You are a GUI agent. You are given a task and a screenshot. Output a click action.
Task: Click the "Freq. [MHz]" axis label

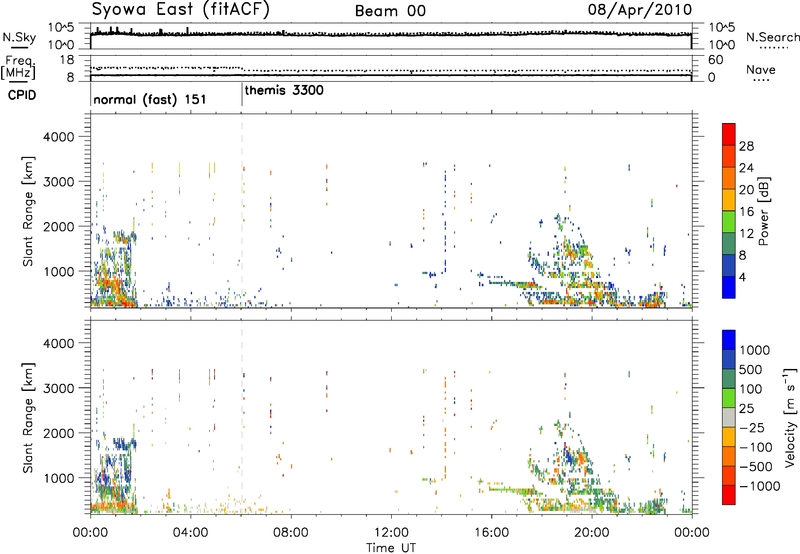click(x=19, y=68)
